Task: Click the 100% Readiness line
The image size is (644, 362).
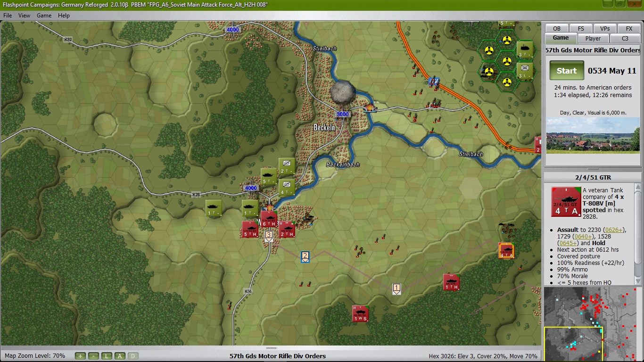Action: click(x=591, y=263)
